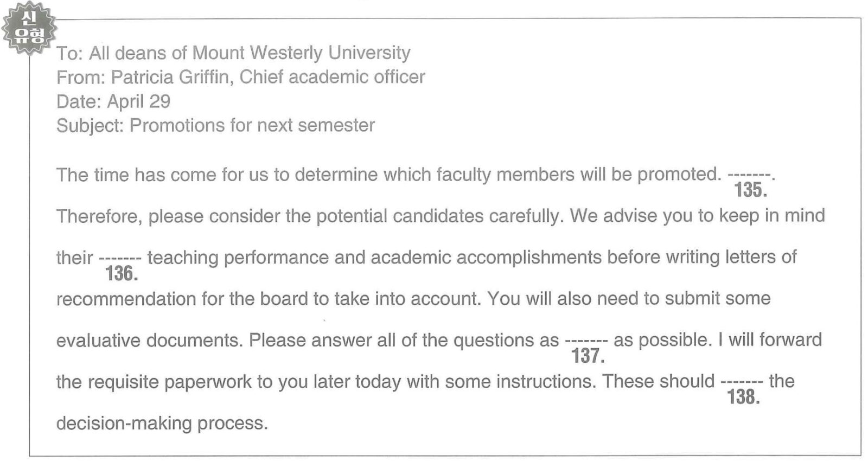
Task: Click the phrase 'academic accomplishments'
Action: [486, 258]
